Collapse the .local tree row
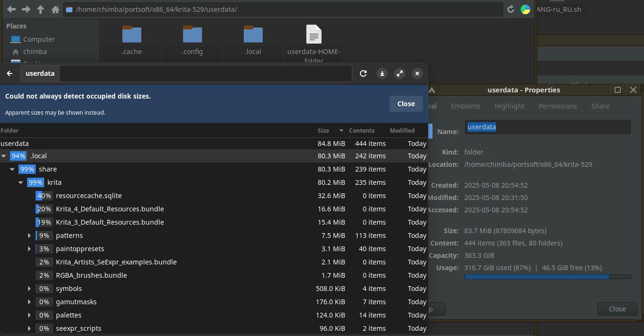 coord(4,156)
